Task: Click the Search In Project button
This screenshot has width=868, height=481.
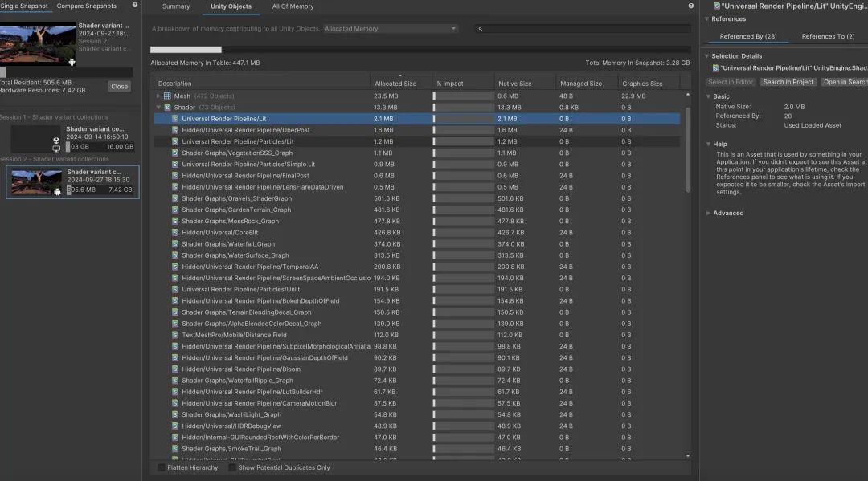Action: click(x=788, y=82)
